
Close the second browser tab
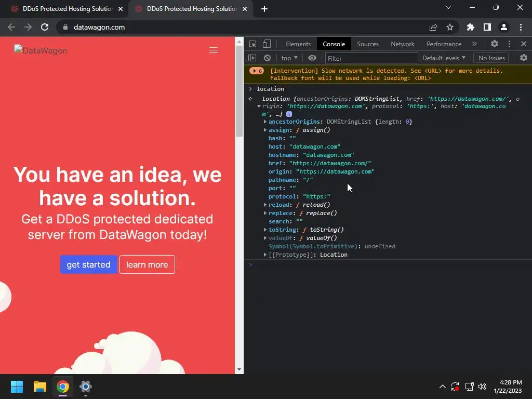pyautogui.click(x=245, y=9)
